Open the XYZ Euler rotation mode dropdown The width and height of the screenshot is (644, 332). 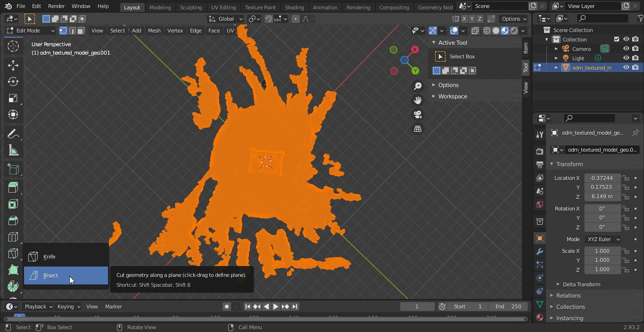click(x=603, y=239)
